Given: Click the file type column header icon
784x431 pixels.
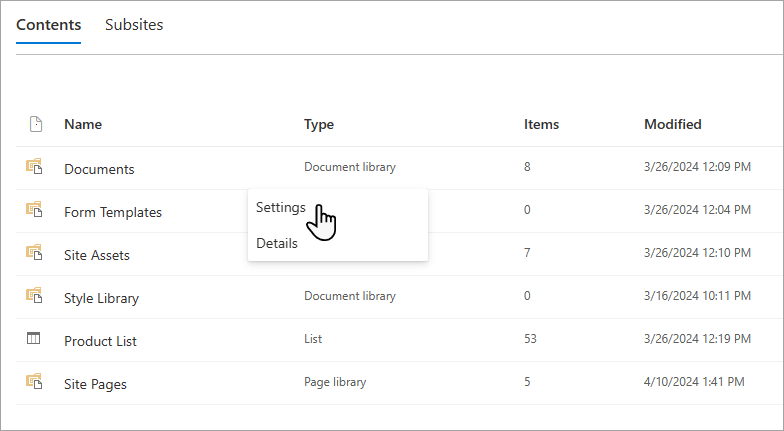Looking at the screenshot, I should [x=36, y=124].
